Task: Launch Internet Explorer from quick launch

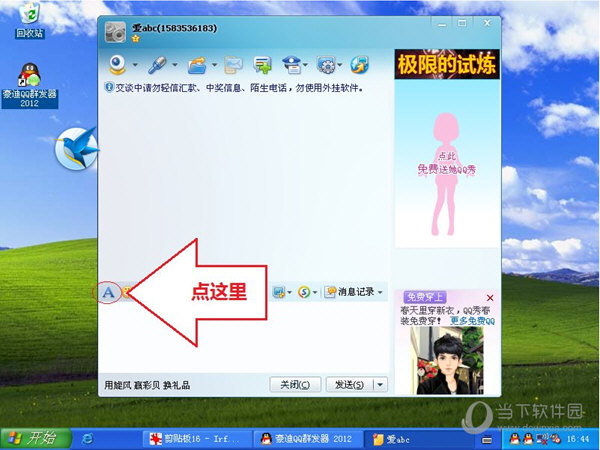Action: point(87,439)
